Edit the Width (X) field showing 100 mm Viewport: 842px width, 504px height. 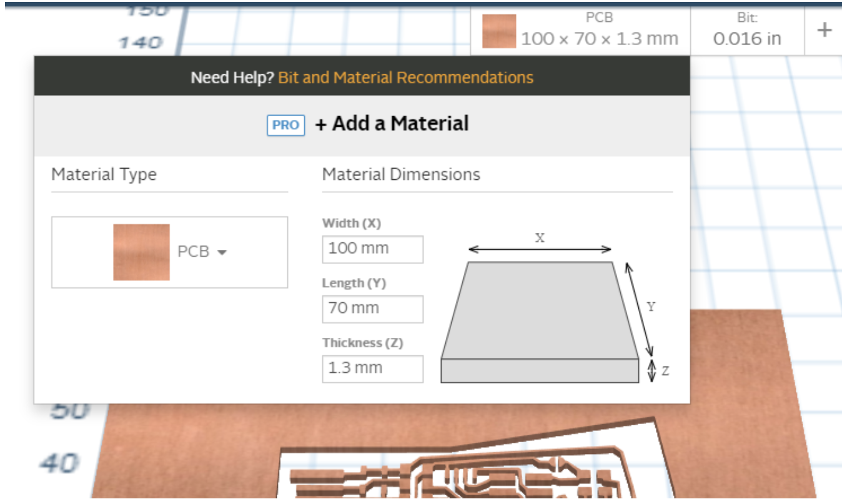click(x=372, y=249)
